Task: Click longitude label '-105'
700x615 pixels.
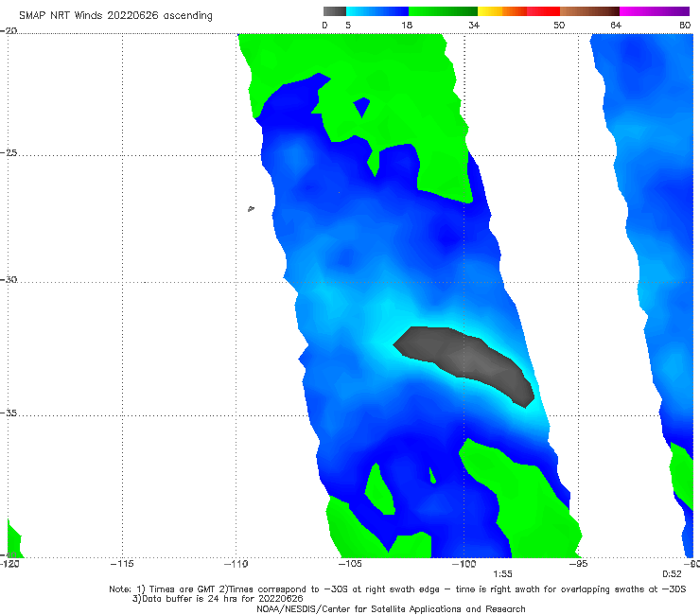Action: [350, 564]
